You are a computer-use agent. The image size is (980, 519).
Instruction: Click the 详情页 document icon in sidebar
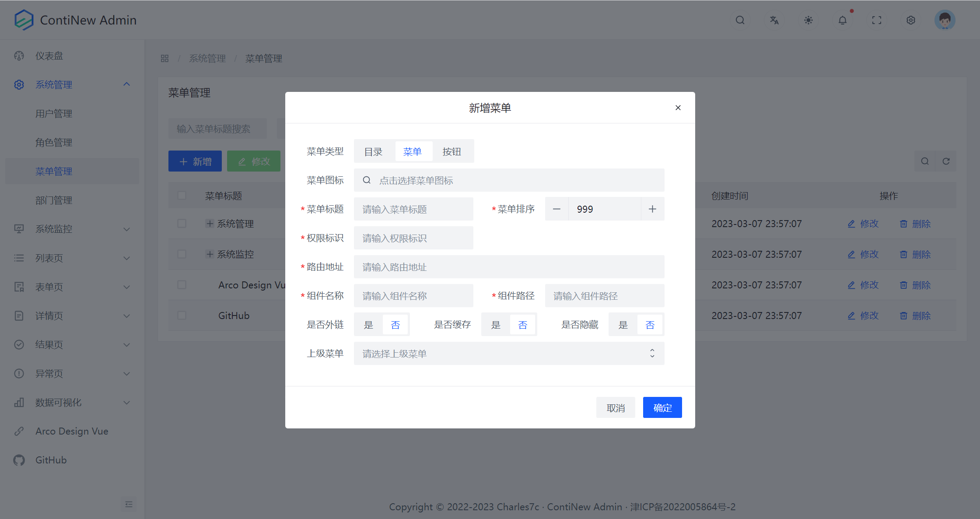point(19,316)
